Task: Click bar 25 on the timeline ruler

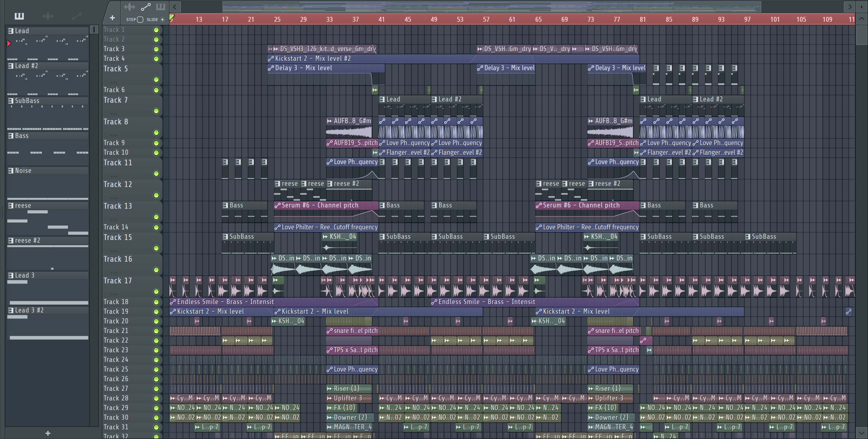Action: (x=277, y=20)
